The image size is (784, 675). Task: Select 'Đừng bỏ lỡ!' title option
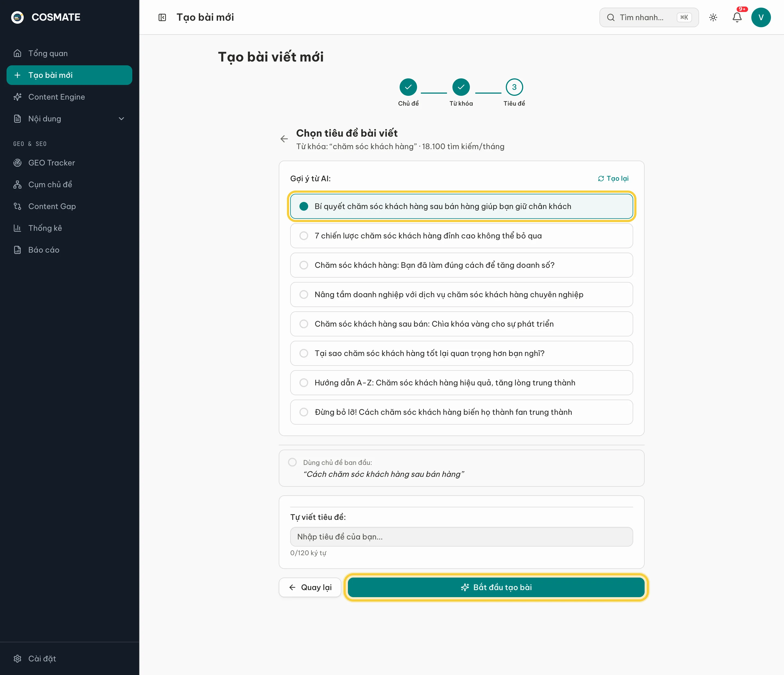(x=461, y=412)
